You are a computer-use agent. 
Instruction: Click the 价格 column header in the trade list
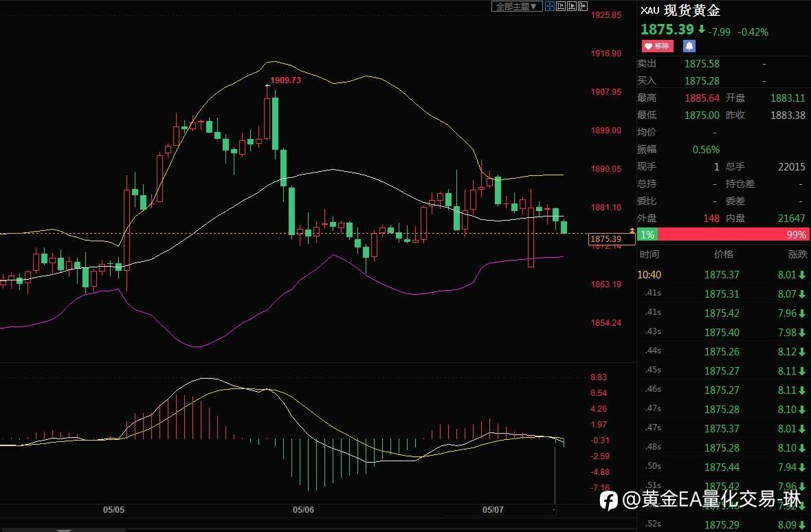[724, 254]
